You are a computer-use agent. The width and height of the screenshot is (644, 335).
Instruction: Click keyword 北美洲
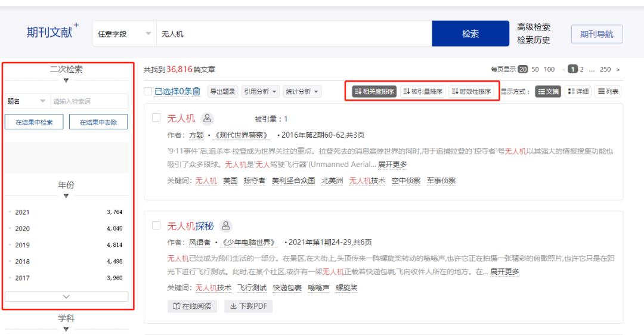[332, 181]
